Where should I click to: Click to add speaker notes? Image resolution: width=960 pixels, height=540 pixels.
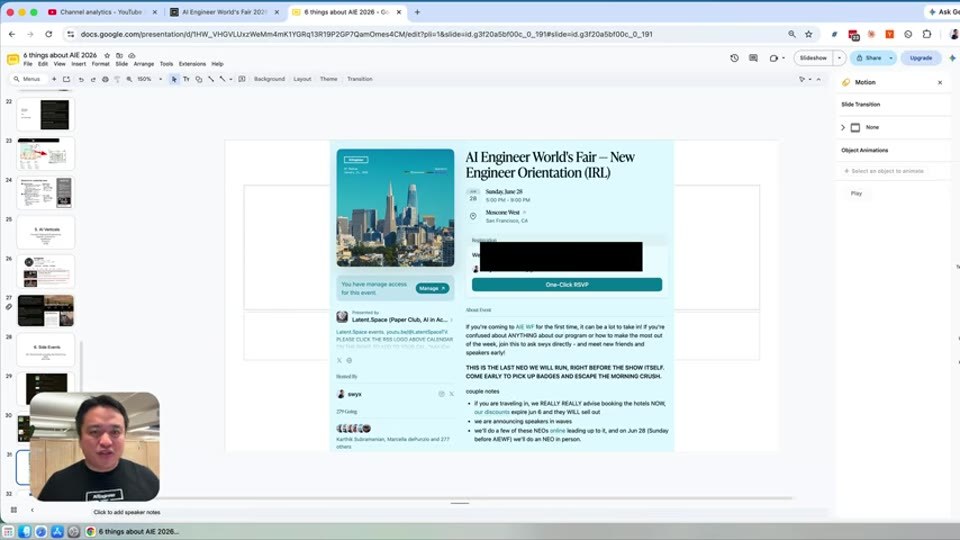(x=127, y=512)
